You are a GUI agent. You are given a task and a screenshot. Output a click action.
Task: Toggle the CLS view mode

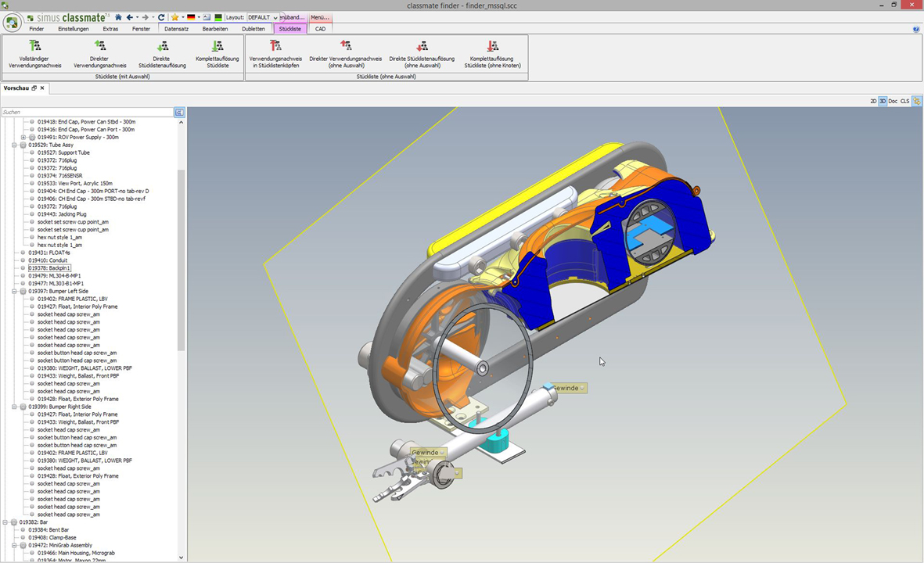(905, 102)
